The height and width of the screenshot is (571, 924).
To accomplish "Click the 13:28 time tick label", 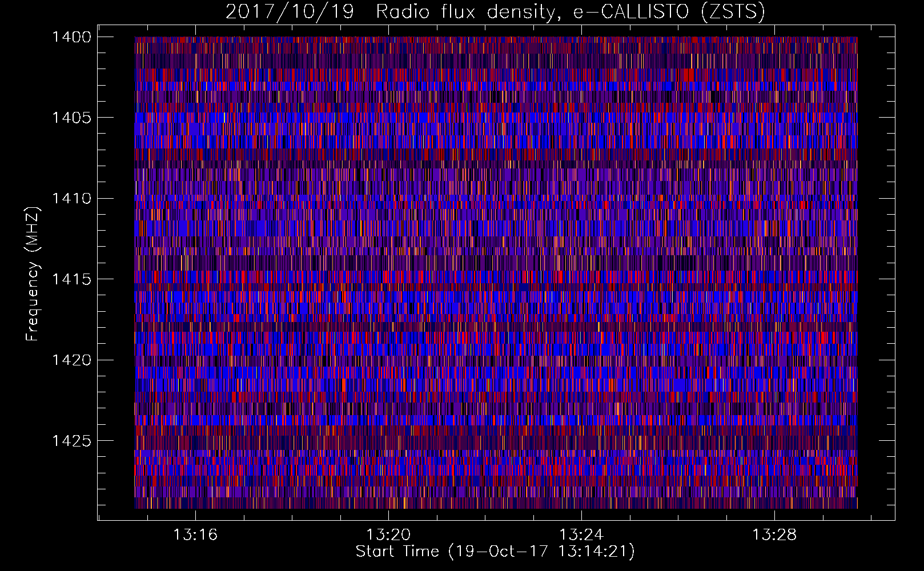I will (774, 535).
